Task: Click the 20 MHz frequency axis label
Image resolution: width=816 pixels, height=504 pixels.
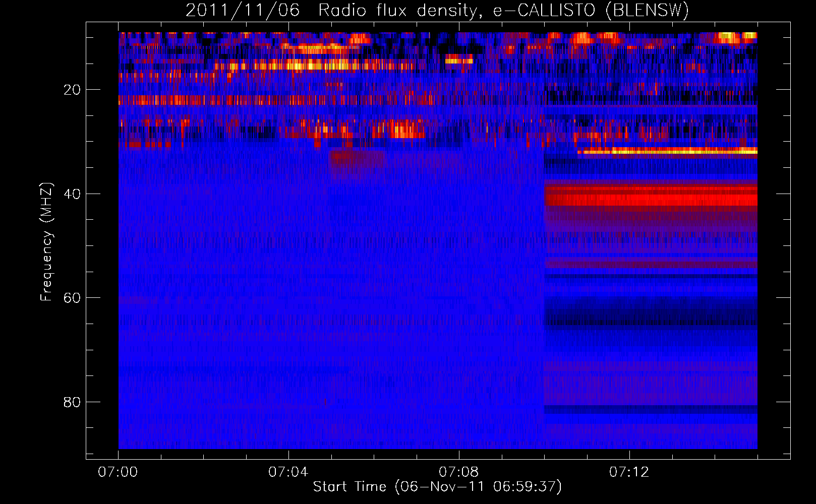Action: point(72,90)
